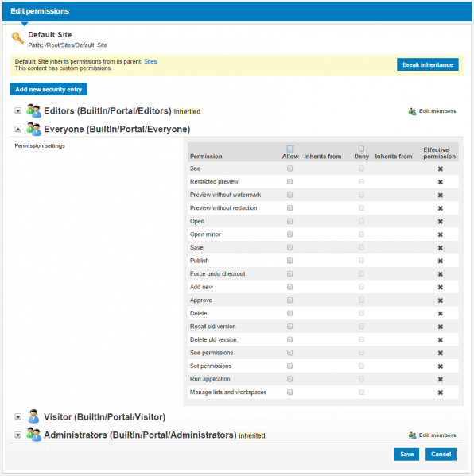Allow the Restricted preview permission

[x=289, y=181]
